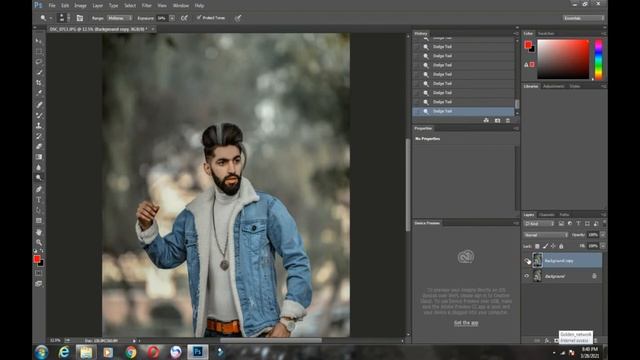Toggle lock position
The width and height of the screenshot is (640, 360).
pyautogui.click(x=553, y=246)
